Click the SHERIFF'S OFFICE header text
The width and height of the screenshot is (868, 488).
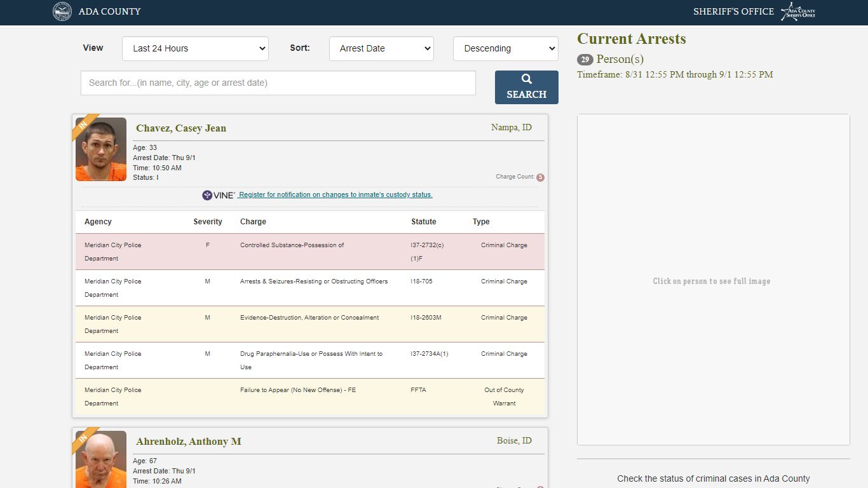click(733, 11)
